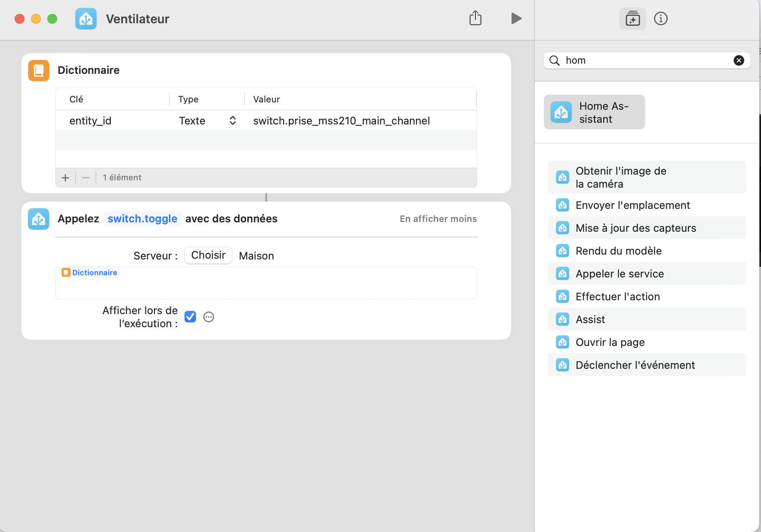Close the window with red button
Screen dimensions: 761x532
[x=20, y=19]
